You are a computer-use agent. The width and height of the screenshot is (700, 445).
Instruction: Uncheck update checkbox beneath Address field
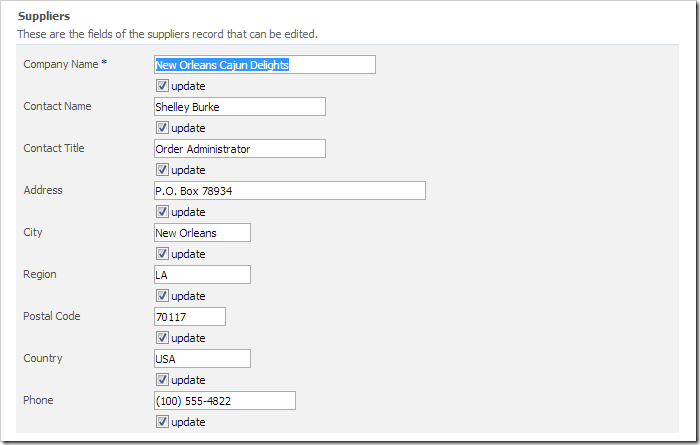pyautogui.click(x=162, y=212)
